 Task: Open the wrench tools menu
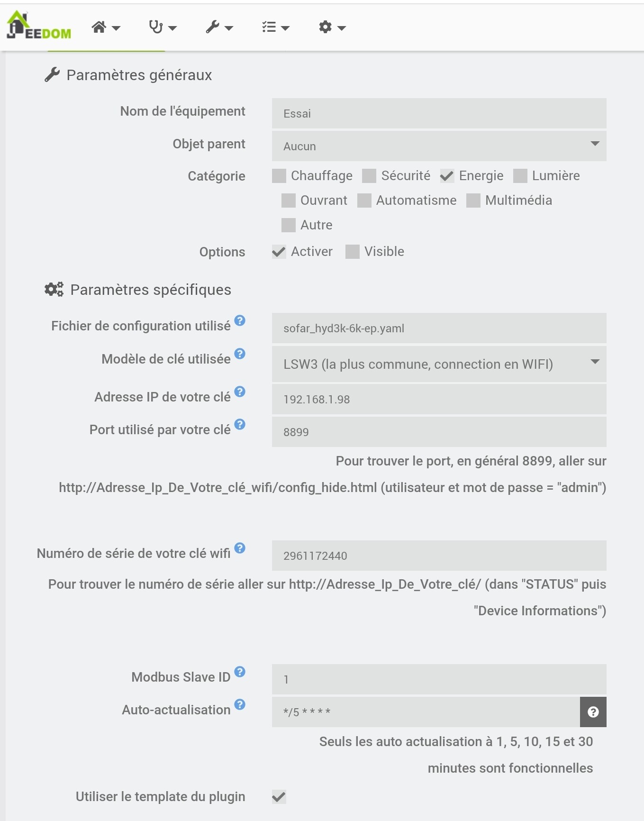219,27
